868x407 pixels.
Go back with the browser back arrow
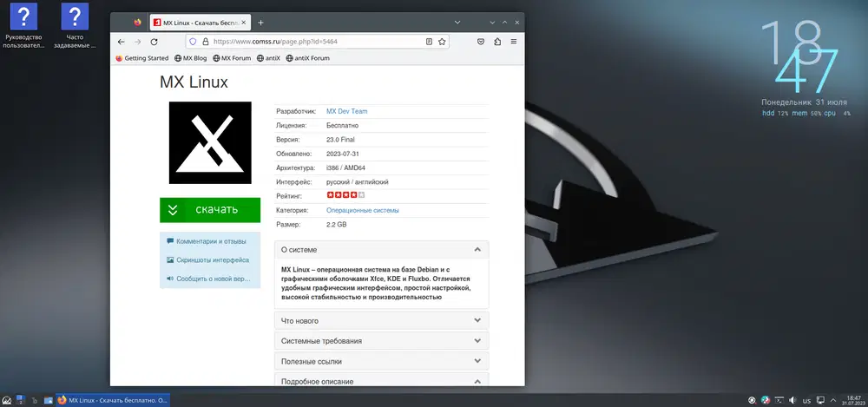122,42
